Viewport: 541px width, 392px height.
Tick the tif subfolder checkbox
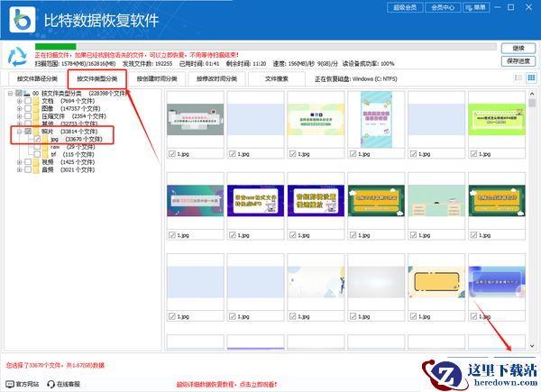(x=37, y=154)
